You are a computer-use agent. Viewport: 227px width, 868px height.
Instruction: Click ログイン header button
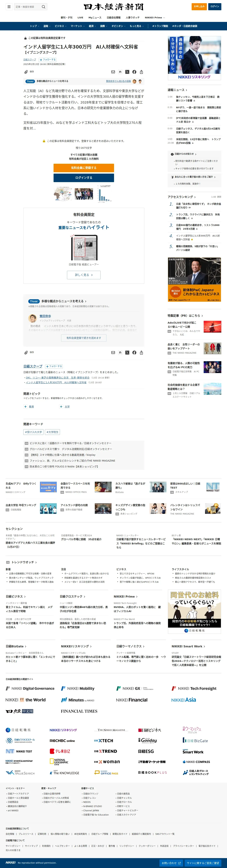[215, 6]
